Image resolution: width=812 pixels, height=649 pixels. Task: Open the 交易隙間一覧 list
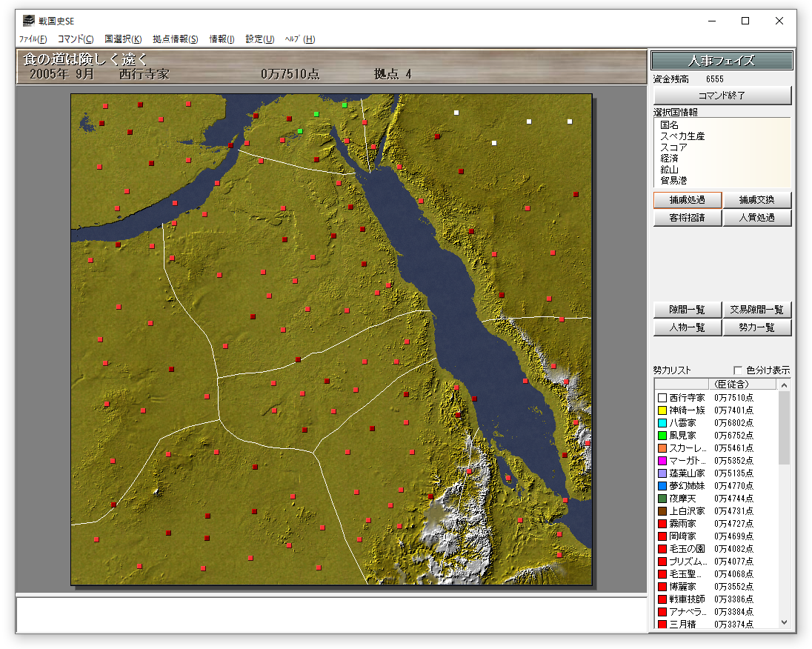tap(756, 310)
